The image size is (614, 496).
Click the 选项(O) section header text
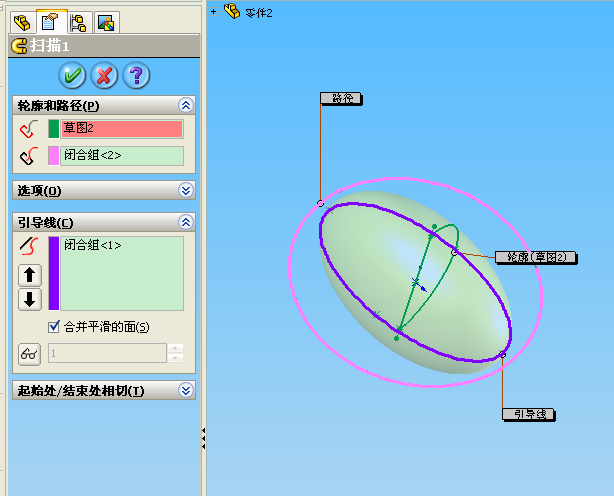[x=39, y=191]
